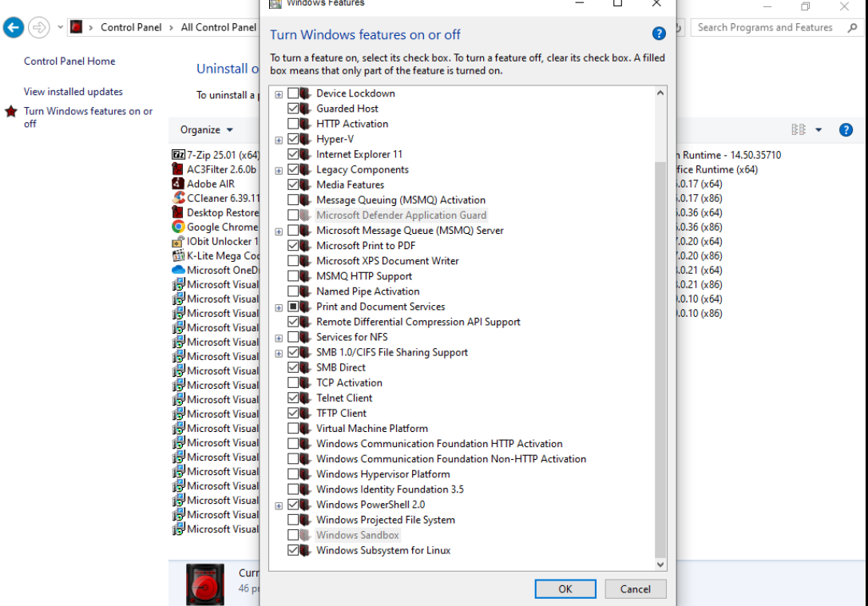Image resolution: width=868 pixels, height=606 pixels.
Task: Open the Organize dropdown menu
Action: (x=207, y=130)
